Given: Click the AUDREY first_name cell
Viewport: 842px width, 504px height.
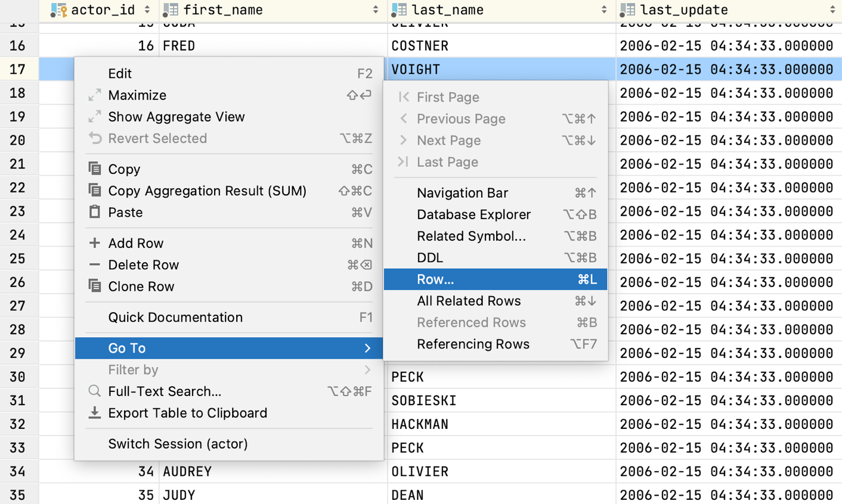Looking at the screenshot, I should point(273,471).
